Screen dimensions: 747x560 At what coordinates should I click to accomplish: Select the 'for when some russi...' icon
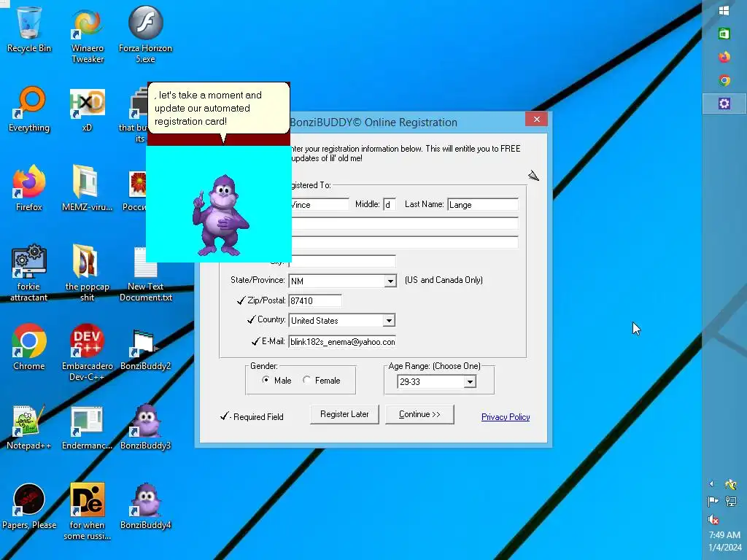tap(88, 511)
